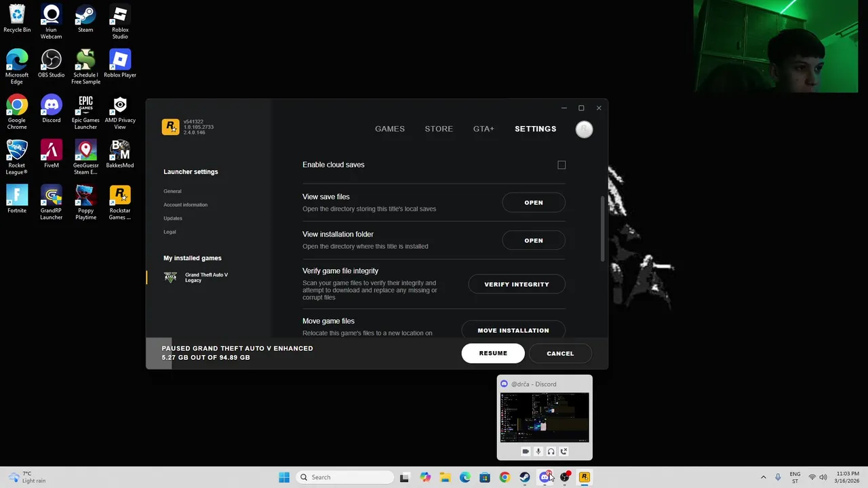Open Legal settings section
Screen dimensions: 868x488
tap(170, 232)
